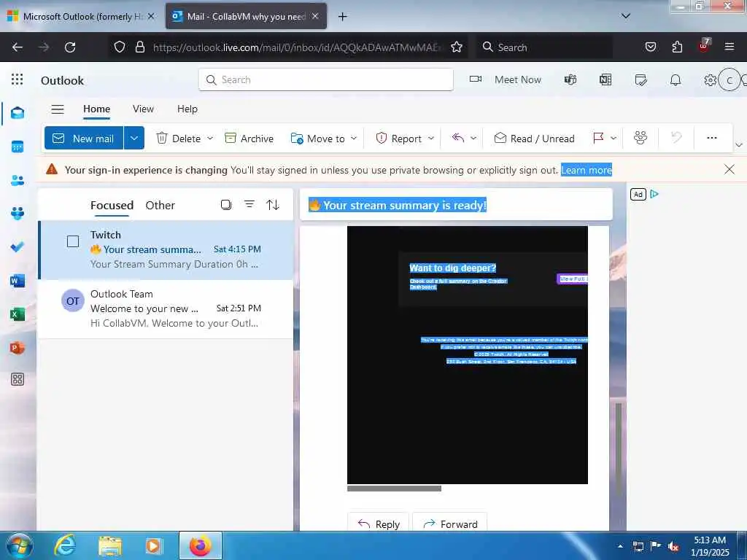747x560 pixels.
Task: Select the Focused inbox tab
Action: click(112, 205)
